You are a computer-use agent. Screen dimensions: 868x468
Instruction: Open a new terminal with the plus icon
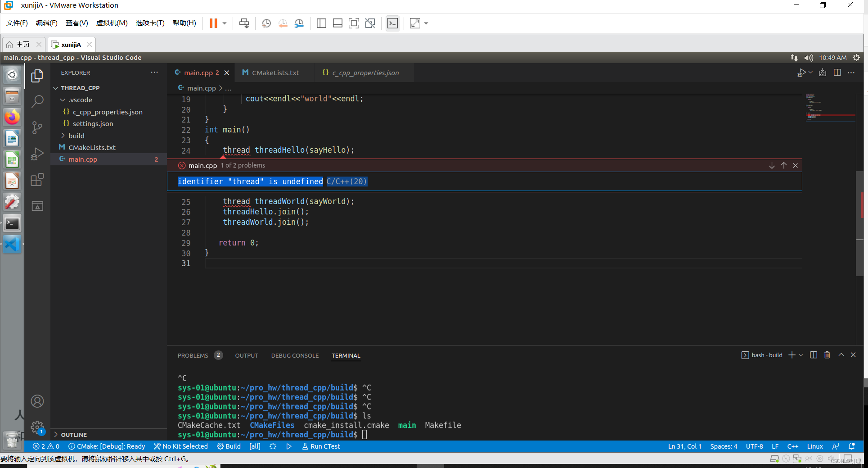(x=792, y=355)
